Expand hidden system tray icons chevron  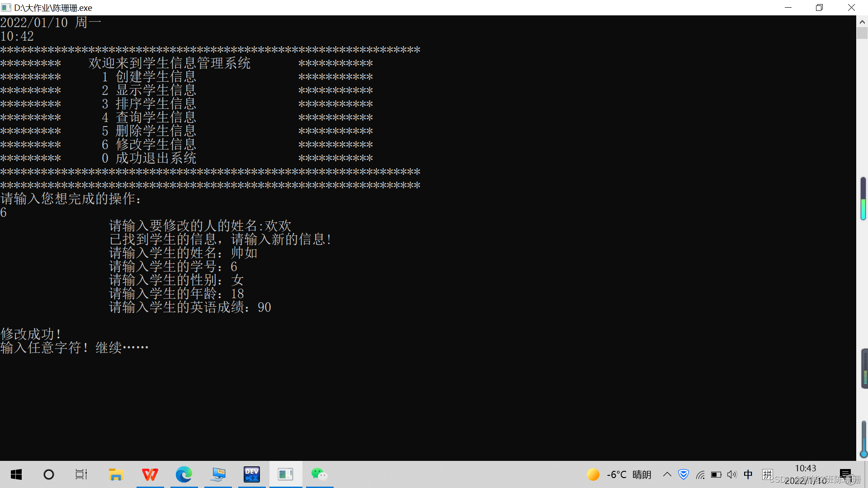[x=667, y=474]
